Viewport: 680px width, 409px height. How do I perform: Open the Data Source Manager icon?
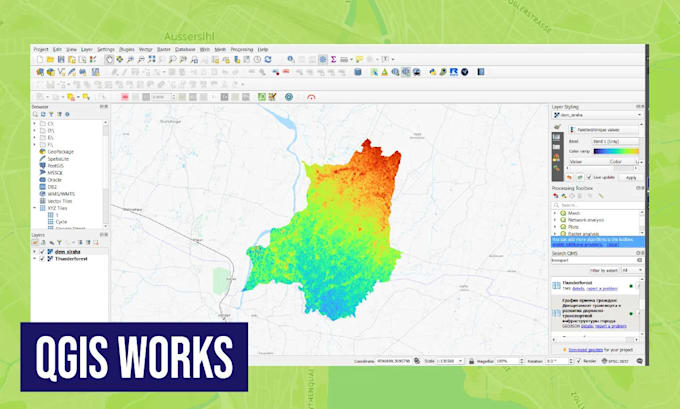point(40,72)
